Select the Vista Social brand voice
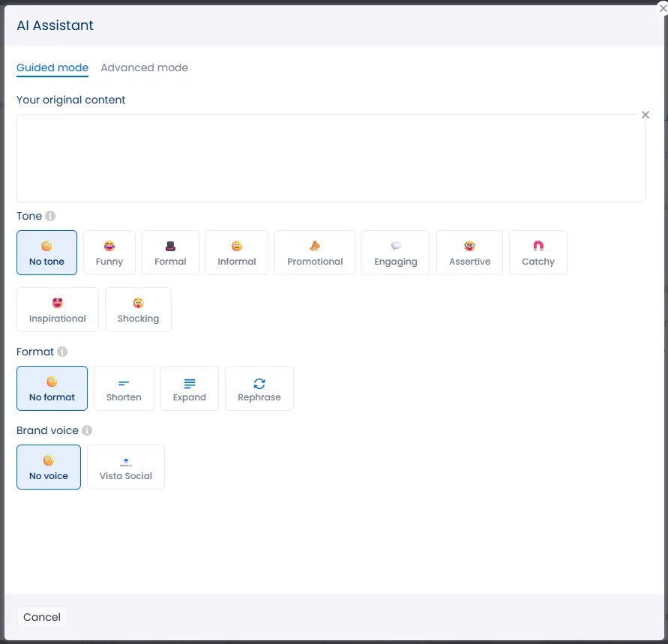Image resolution: width=668 pixels, height=644 pixels. point(126,467)
